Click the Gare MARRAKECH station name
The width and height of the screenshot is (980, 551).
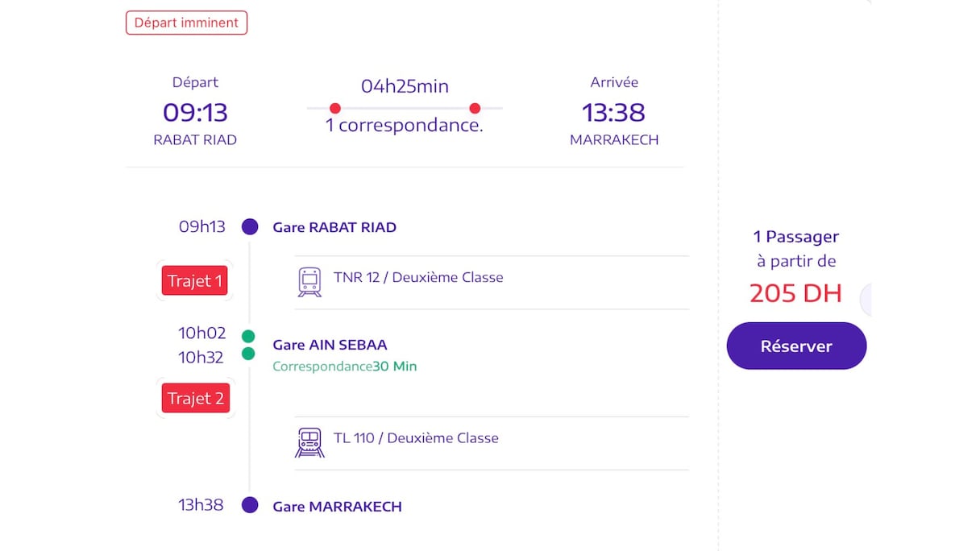coord(337,507)
